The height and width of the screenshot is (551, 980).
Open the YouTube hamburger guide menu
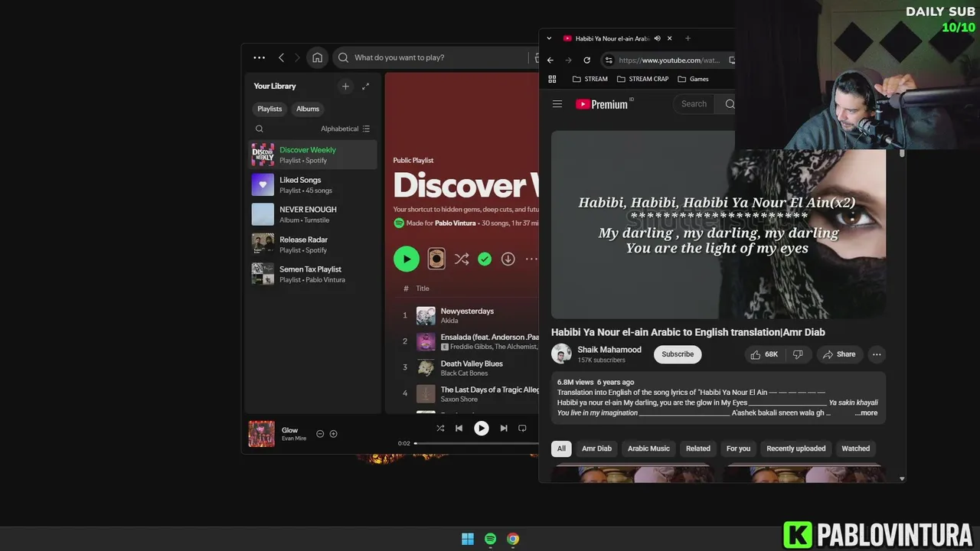click(x=557, y=104)
